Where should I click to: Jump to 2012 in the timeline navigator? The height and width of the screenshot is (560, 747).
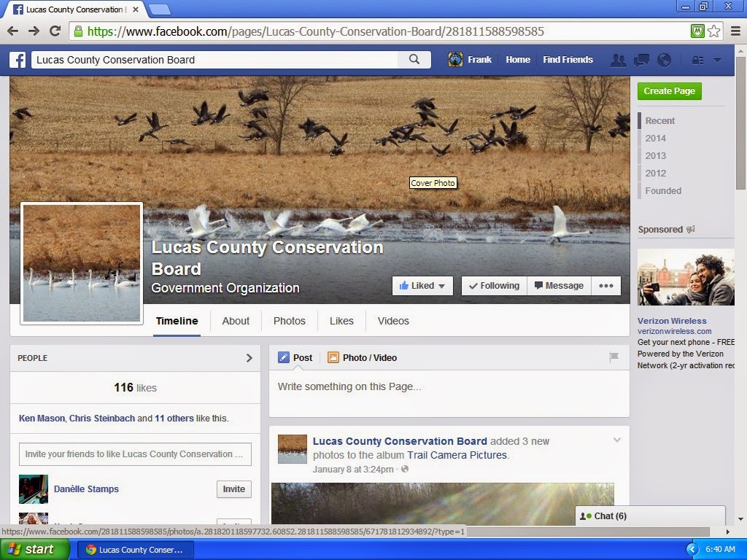click(656, 174)
